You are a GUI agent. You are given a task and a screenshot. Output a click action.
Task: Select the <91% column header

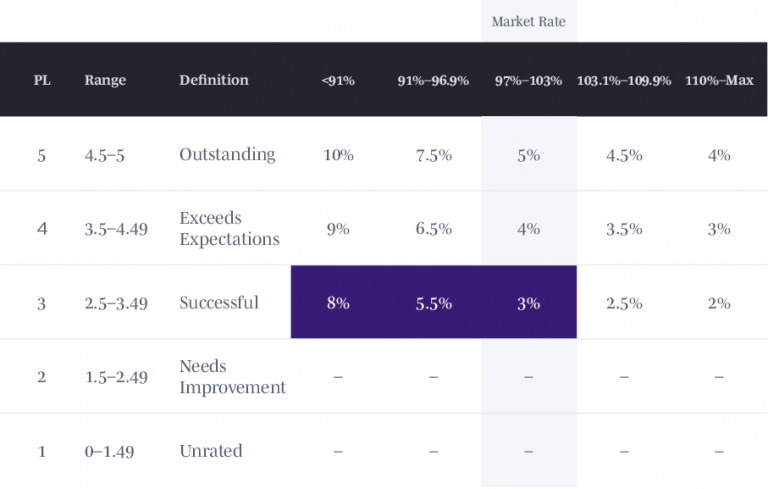coord(337,80)
